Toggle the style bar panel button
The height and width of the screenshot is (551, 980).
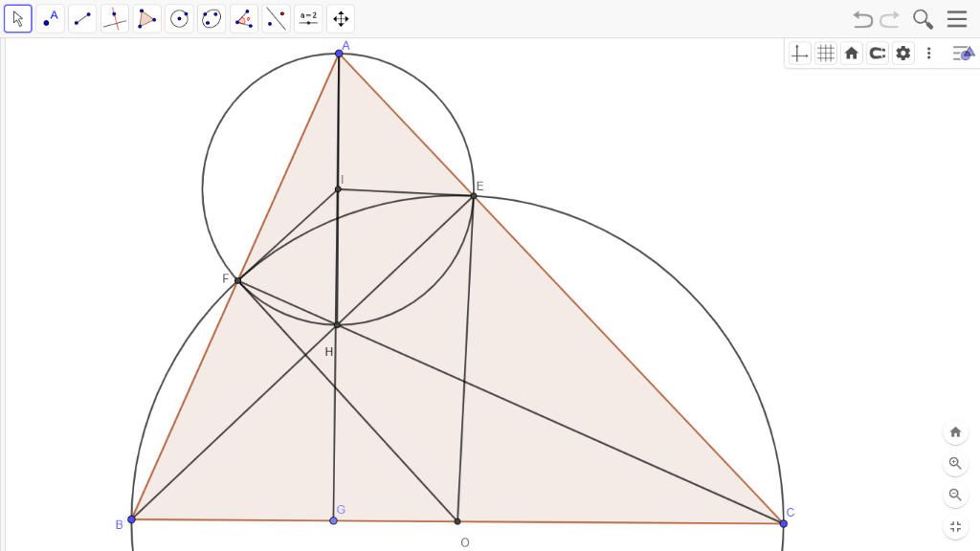pos(963,54)
